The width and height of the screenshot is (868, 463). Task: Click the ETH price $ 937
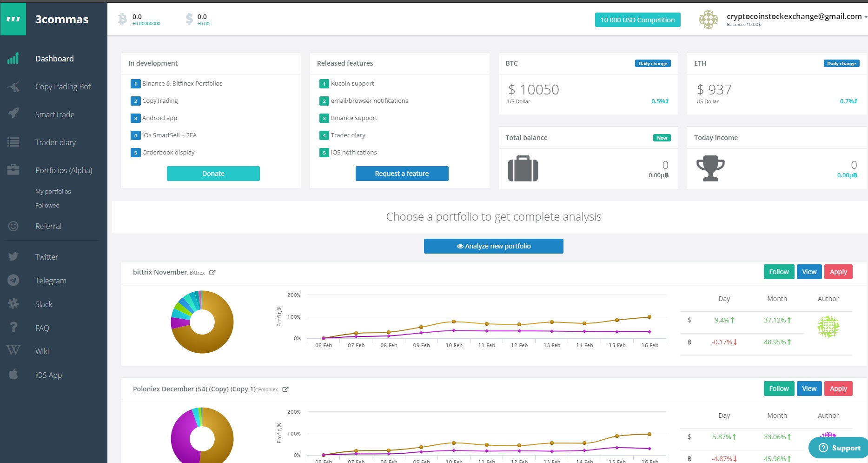pyautogui.click(x=714, y=89)
